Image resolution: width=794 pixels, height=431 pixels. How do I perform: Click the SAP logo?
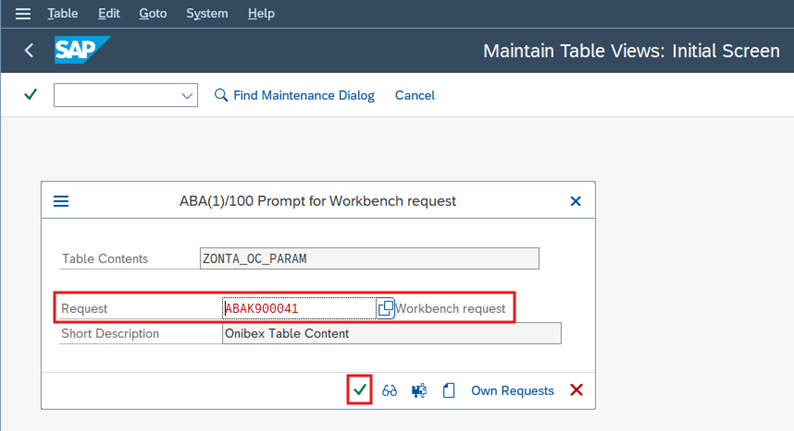click(x=82, y=50)
